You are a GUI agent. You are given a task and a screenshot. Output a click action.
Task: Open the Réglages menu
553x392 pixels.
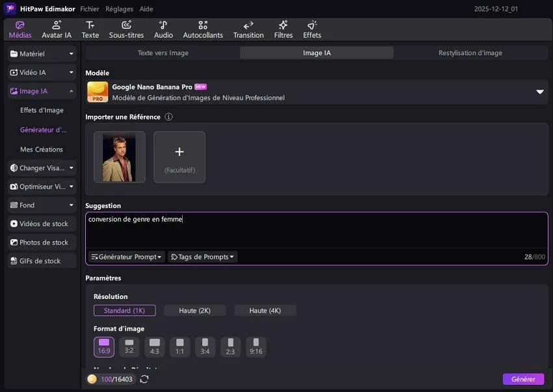coord(118,9)
